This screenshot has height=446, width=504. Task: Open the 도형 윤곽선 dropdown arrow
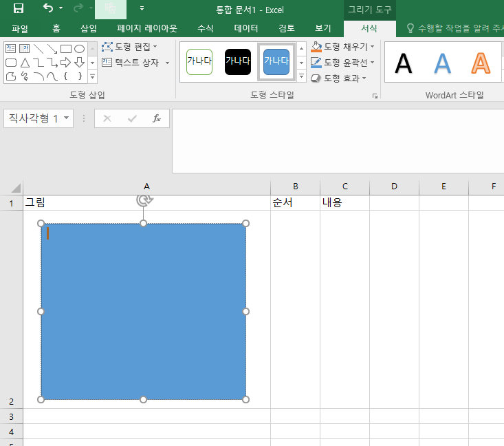[x=372, y=62]
